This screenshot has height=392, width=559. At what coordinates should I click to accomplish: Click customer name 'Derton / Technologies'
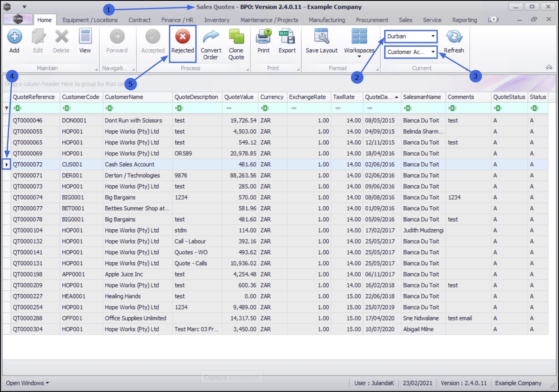click(x=132, y=175)
